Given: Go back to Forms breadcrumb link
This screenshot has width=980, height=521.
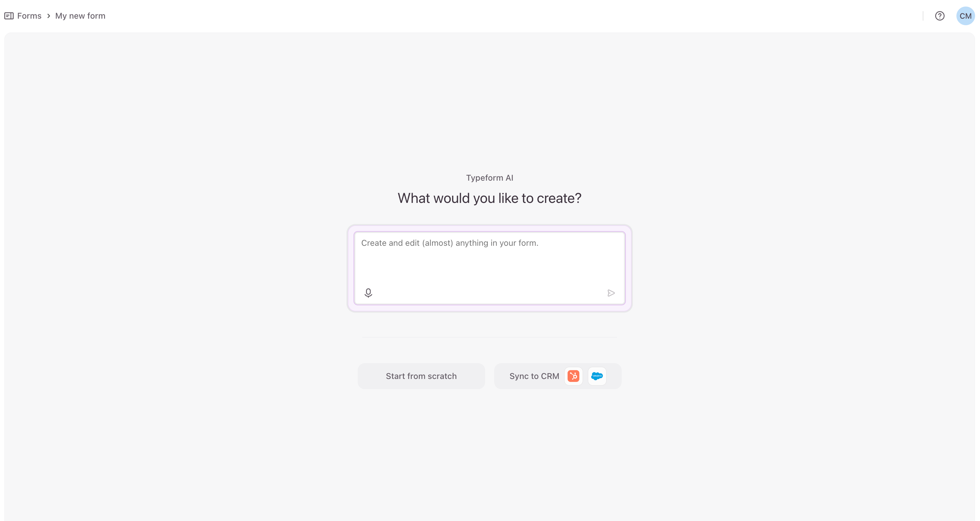Looking at the screenshot, I should [x=29, y=16].
